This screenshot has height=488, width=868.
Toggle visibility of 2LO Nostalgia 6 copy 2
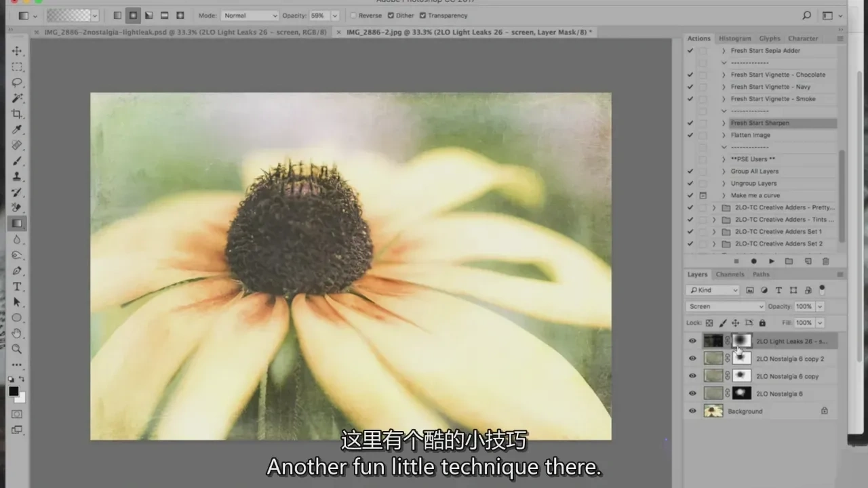click(692, 359)
